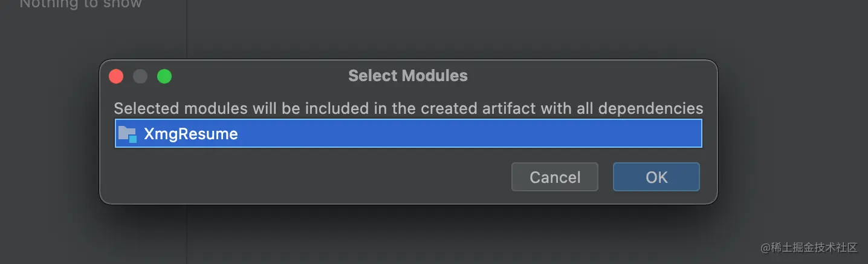Click the Select Modules title text
868x264 pixels.
[408, 76]
